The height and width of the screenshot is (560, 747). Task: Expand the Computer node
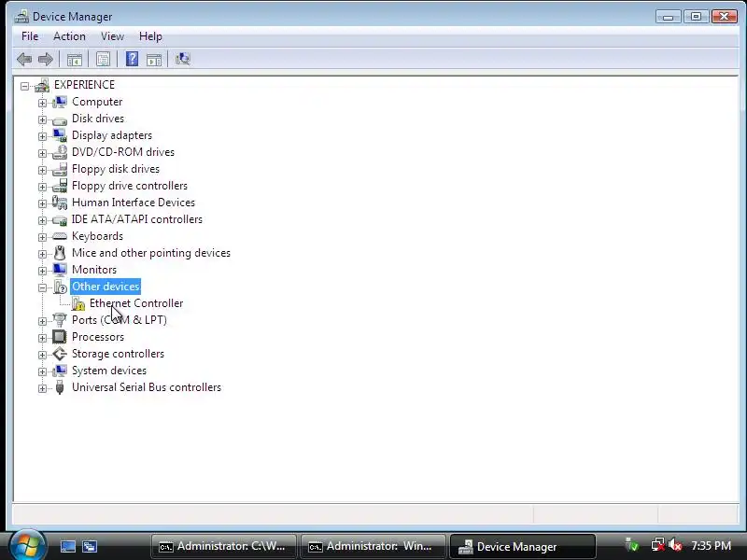[42, 103]
